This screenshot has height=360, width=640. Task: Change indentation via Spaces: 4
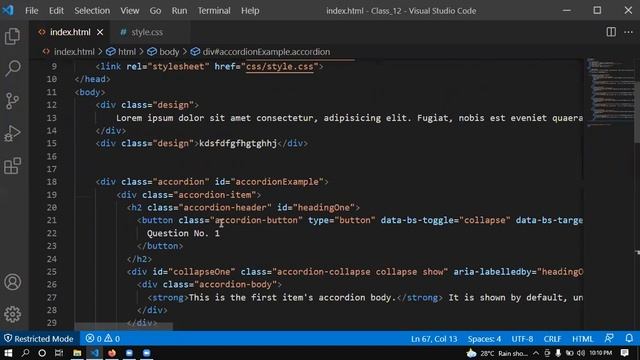(x=484, y=339)
